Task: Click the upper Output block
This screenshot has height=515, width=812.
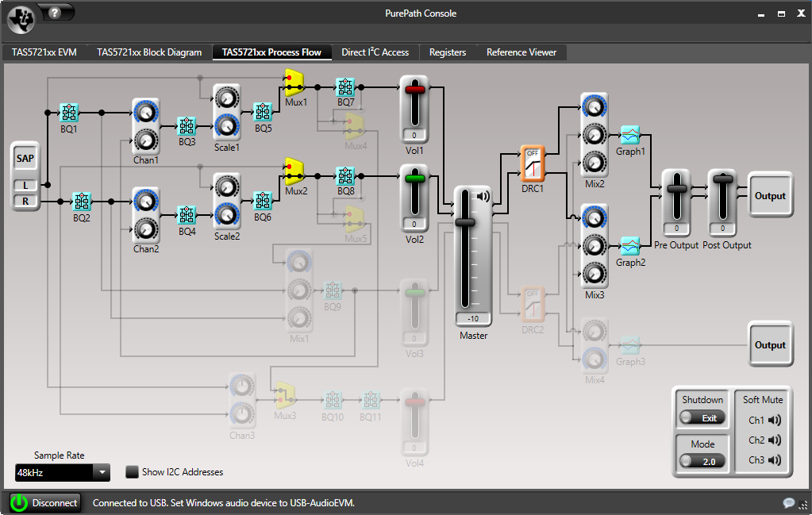Action: (x=770, y=195)
